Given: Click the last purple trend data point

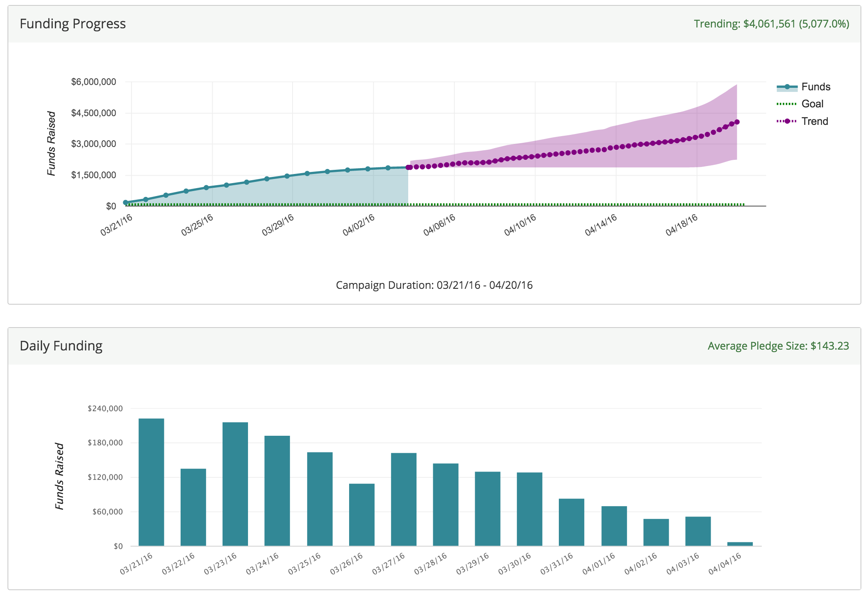Looking at the screenshot, I should [x=737, y=122].
